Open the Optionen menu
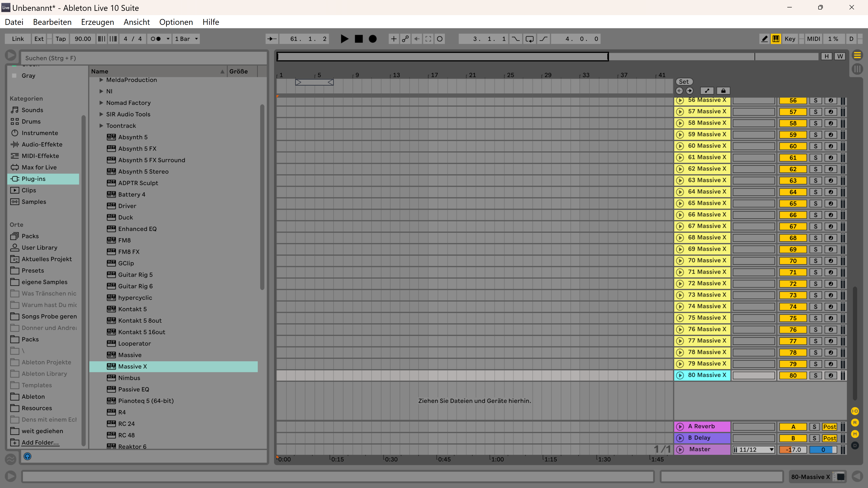 tap(176, 22)
